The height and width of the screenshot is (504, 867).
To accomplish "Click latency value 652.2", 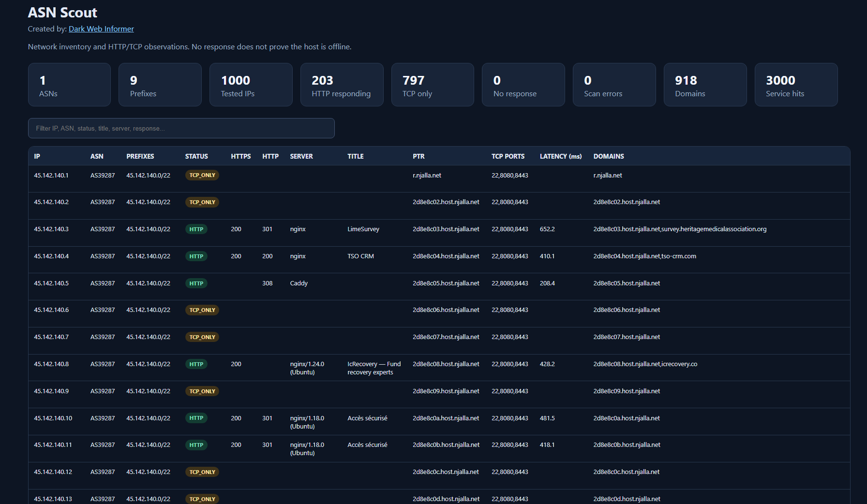I will [x=547, y=229].
